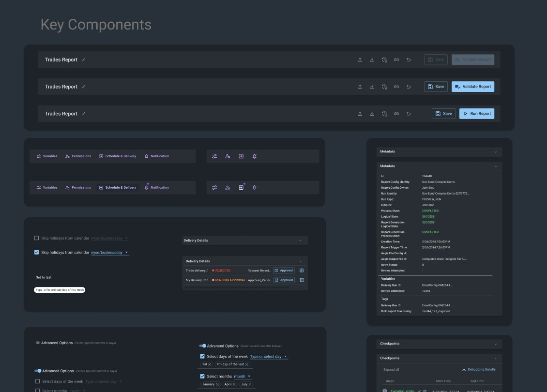Click Expand all in the Checkpoints panel

coord(391,370)
